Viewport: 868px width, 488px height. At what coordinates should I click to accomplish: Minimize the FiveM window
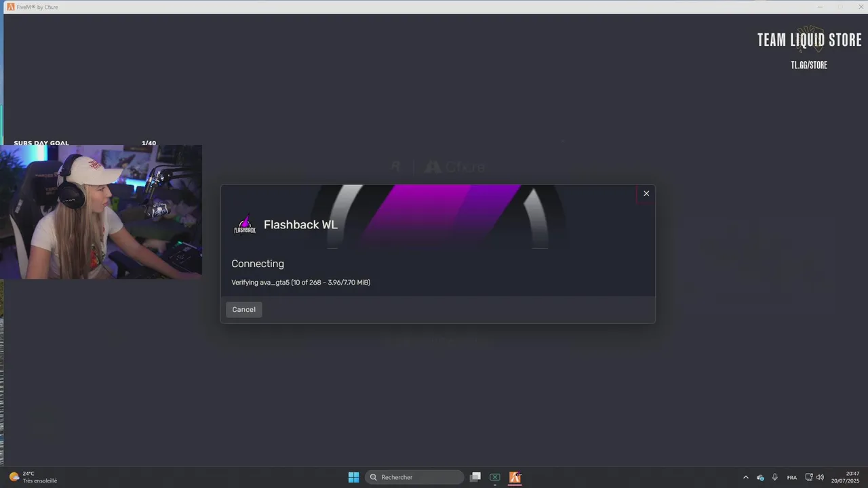point(820,7)
